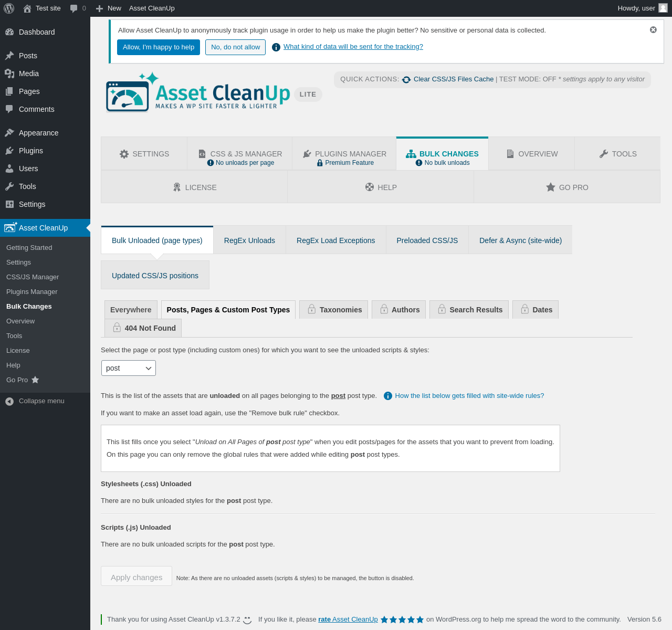672x630 pixels.
Task: Open Asset CleanUp in the admin bar
Action: (152, 8)
